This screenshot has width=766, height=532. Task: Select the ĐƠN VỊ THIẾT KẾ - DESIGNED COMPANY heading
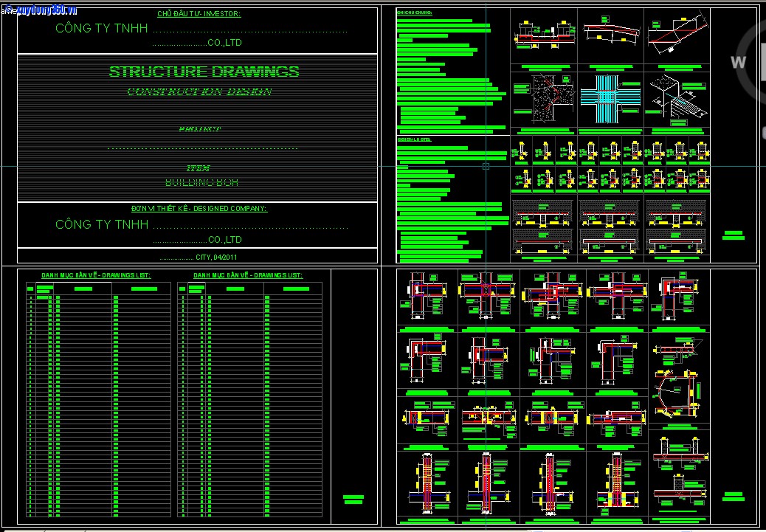[199, 209]
